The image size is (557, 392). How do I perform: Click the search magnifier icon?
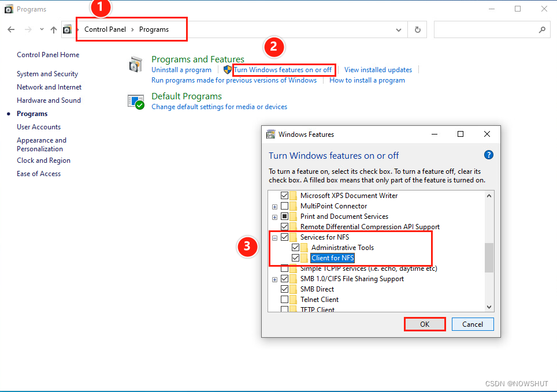tap(542, 29)
